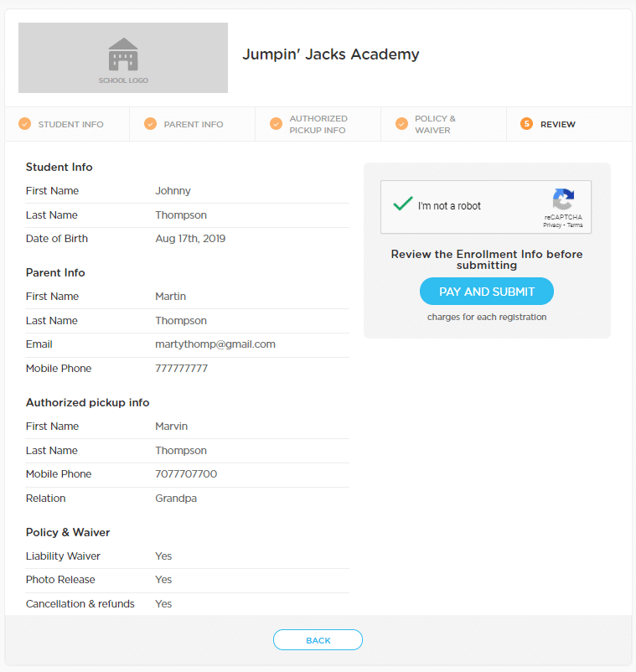Click the Parent Info step checkmark icon
The image size is (636, 672).
pos(150,123)
